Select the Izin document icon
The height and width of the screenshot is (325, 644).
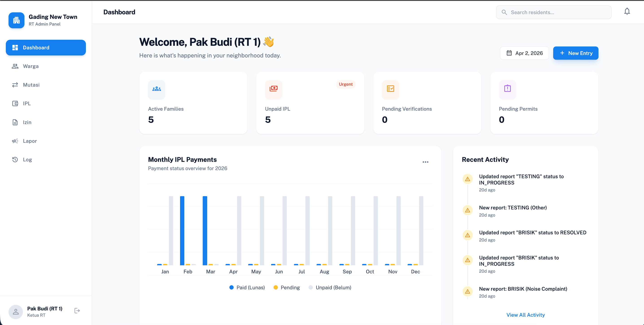point(15,122)
